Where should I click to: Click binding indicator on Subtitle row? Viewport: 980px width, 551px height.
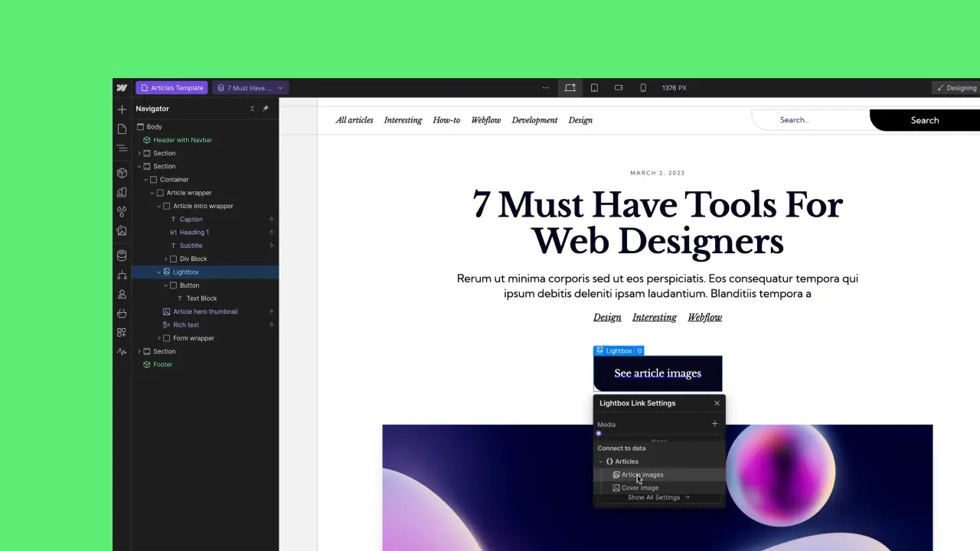tap(271, 246)
